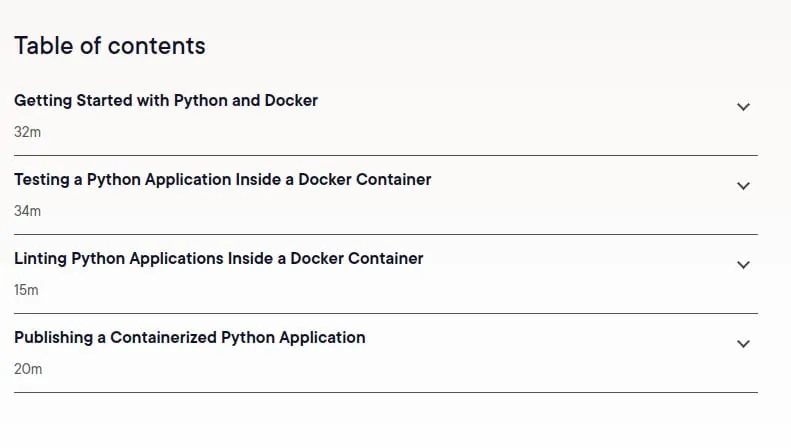The image size is (791, 448).
Task: Open 'Publishing a Containerized Python Application' title
Action: coord(190,338)
